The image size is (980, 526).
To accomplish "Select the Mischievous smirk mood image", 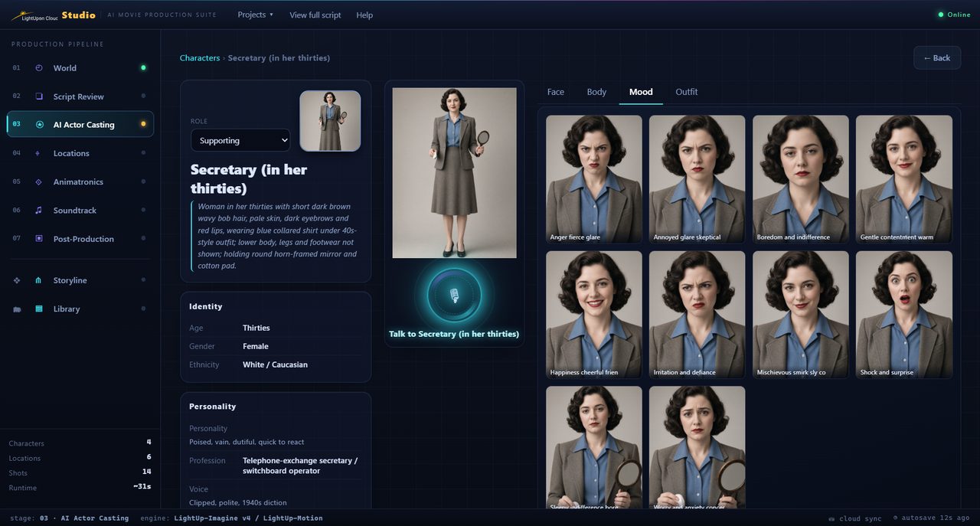I will [x=800, y=315].
